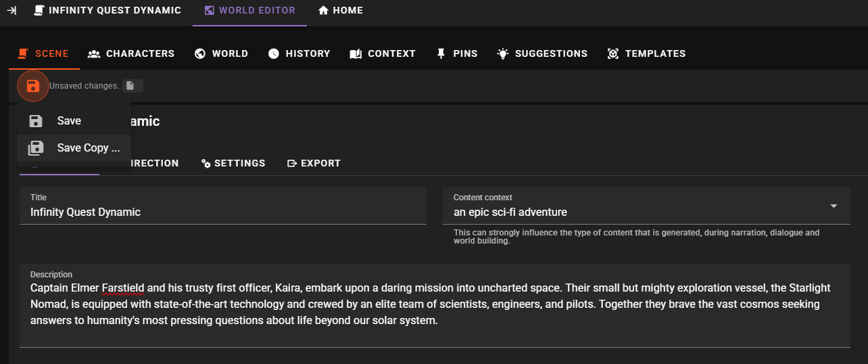Screen dimensions: 868x364
Task: Open the Export sub-tab
Action: click(314, 163)
